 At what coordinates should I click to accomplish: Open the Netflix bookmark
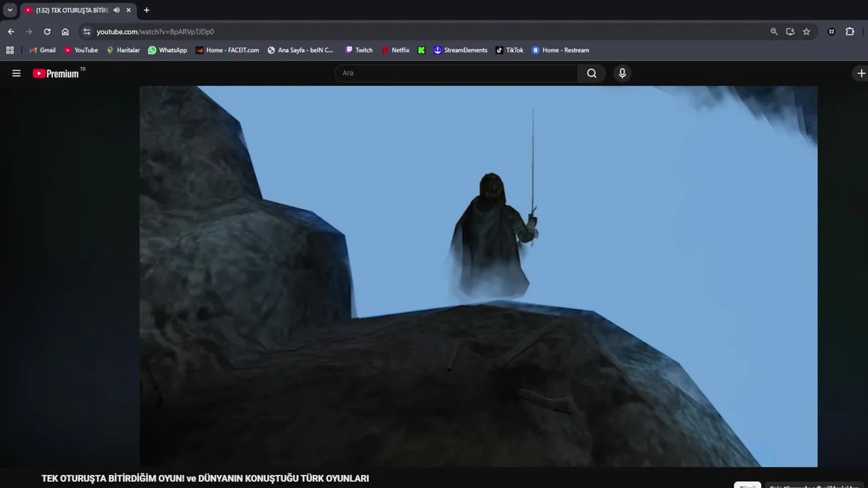(395, 50)
